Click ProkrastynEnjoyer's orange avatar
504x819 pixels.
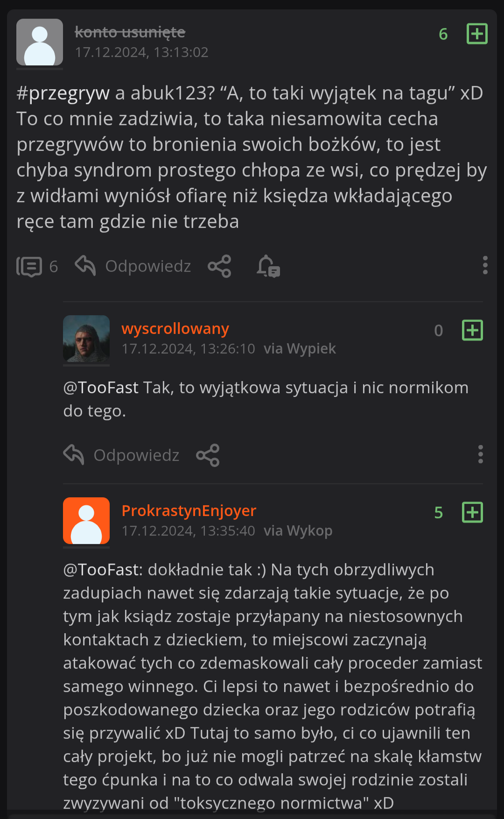pyautogui.click(x=86, y=521)
